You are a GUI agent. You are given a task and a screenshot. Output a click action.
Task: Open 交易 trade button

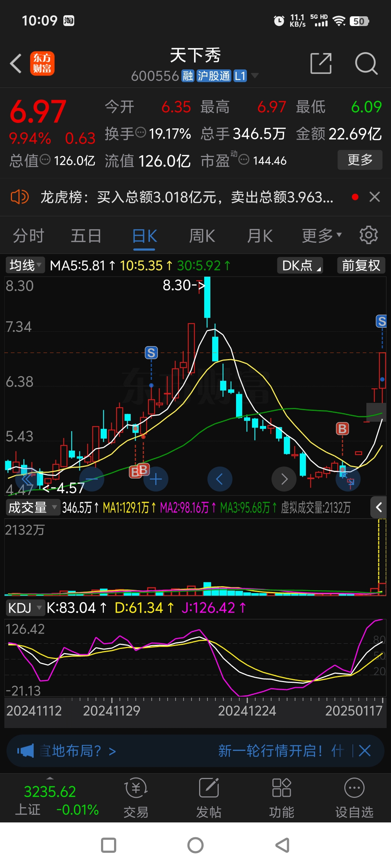pyautogui.click(x=136, y=798)
